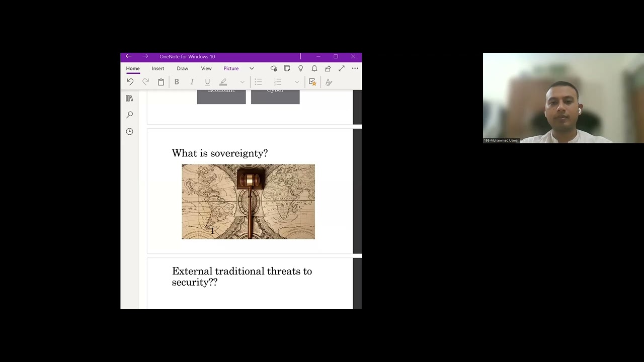This screenshot has height=362, width=644.
Task: Open the notifications bell
Action: click(314, 68)
